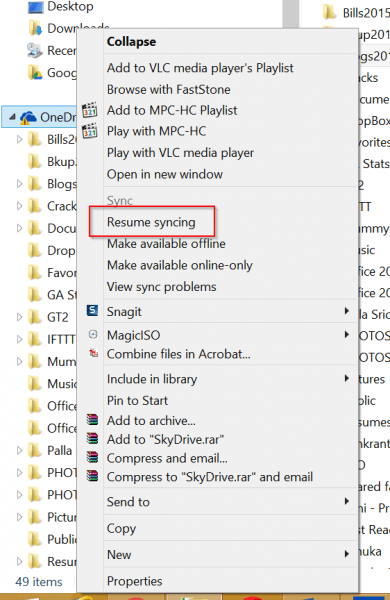Click the 49 items status text
390x600 pixels.
point(38,582)
